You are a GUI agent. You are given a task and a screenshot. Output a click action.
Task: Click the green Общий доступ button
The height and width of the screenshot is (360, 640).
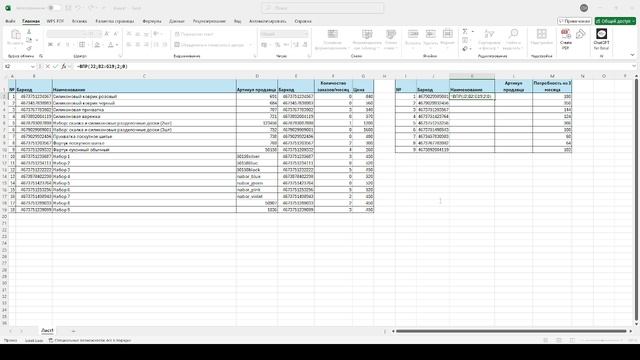coord(615,21)
